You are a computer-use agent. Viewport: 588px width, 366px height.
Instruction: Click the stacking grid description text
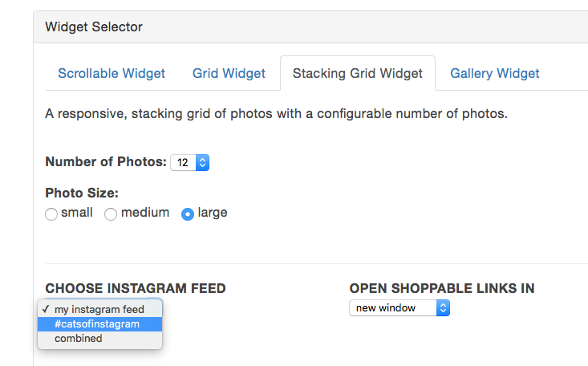click(277, 114)
